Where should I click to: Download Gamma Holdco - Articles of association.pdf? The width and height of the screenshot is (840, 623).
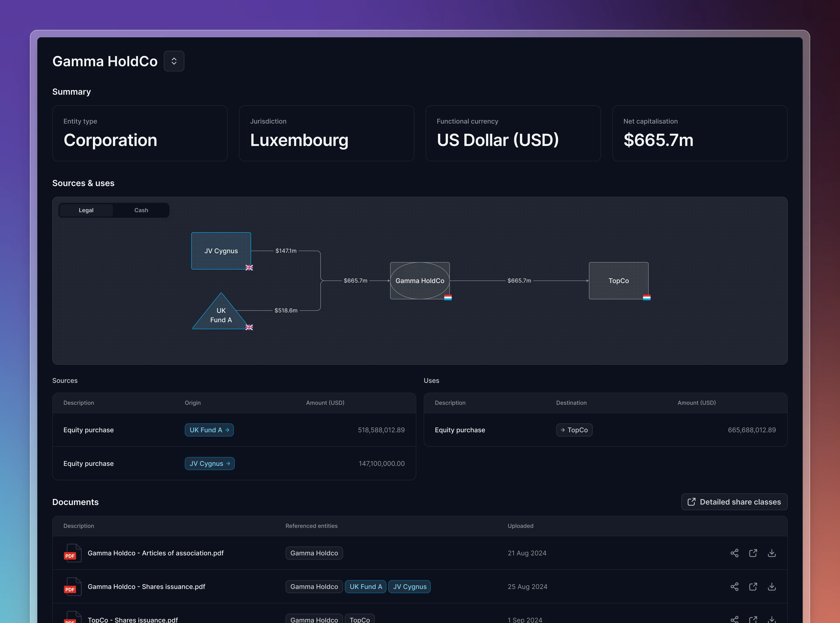[x=772, y=553]
